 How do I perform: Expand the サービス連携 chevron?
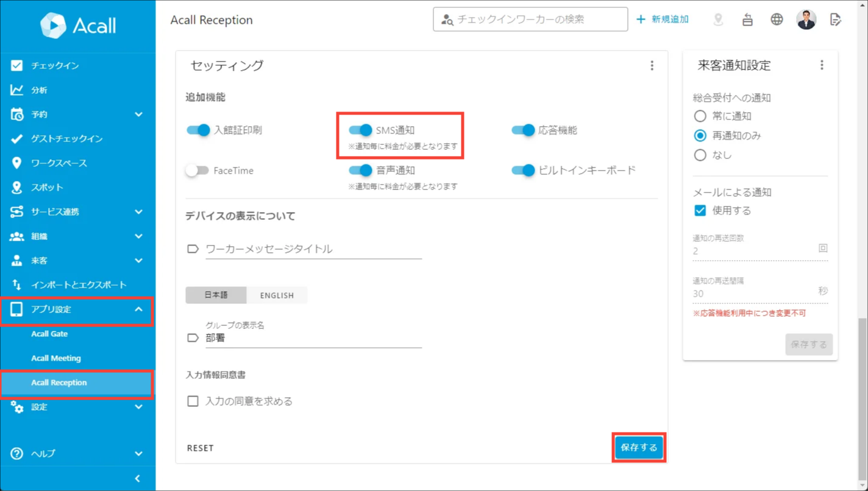pos(138,211)
